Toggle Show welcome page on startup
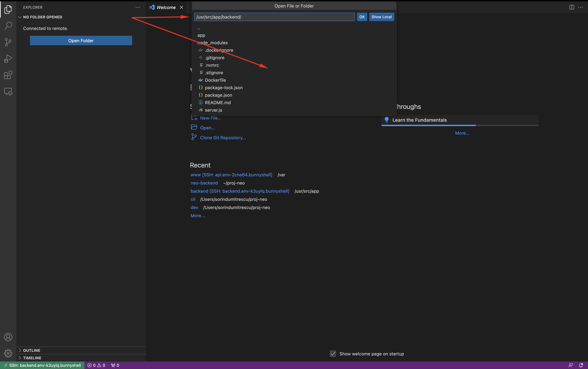This screenshot has height=369, width=588. pos(333,354)
